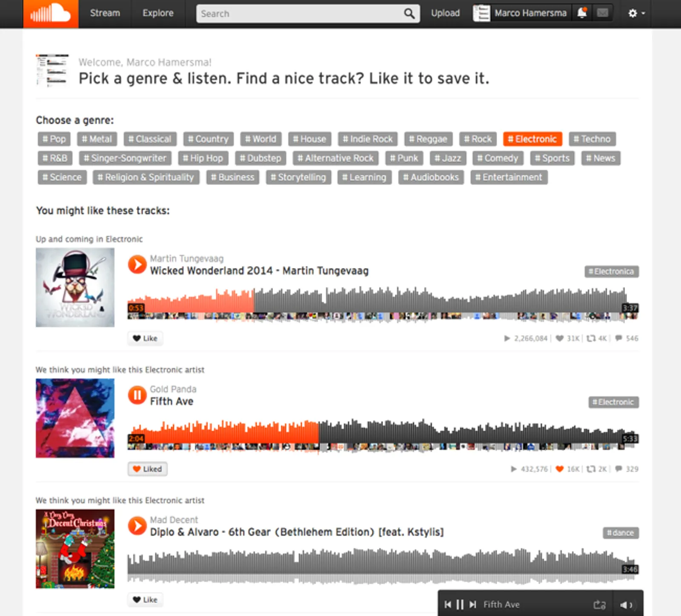This screenshot has width=681, height=616.
Task: Go to previous track in mini player
Action: 448,605
